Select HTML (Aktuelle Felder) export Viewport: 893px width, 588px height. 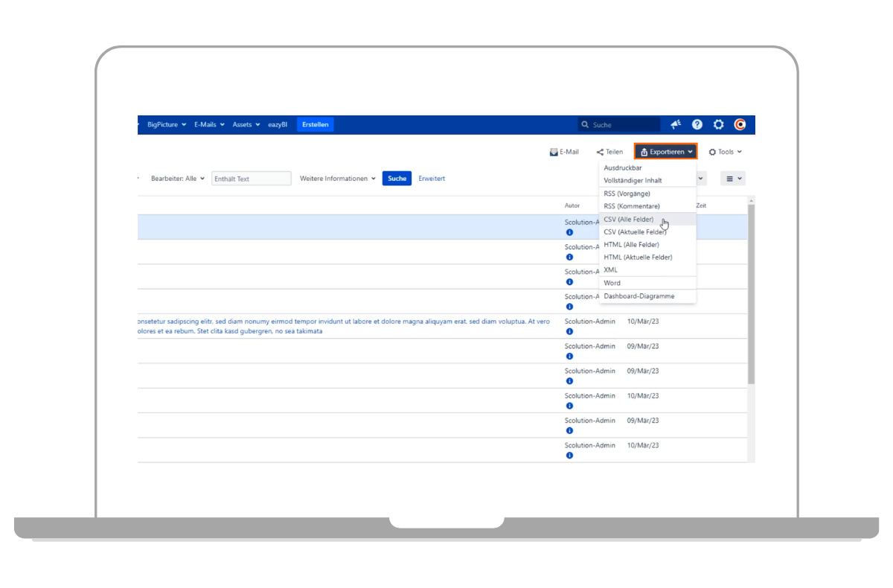click(638, 258)
